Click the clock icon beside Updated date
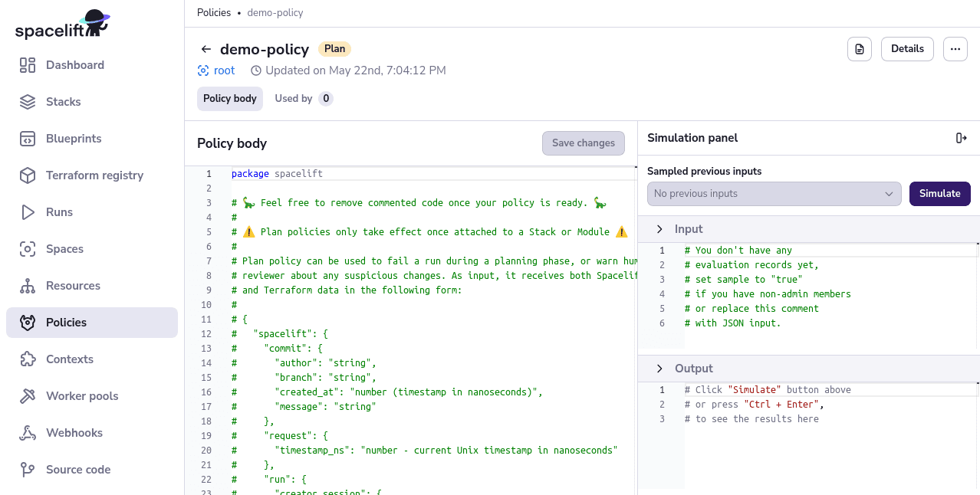The height and width of the screenshot is (495, 980). (256, 70)
